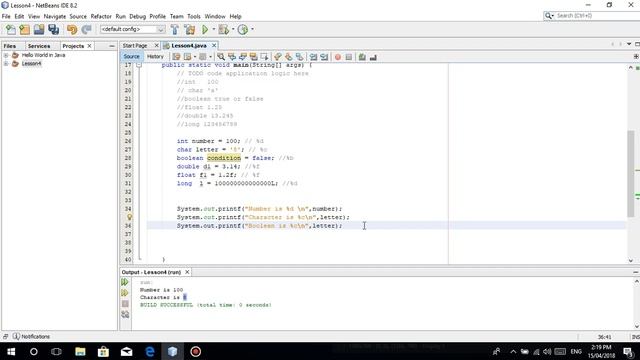Open Notifications in status bar
The image size is (640, 360).
pyautogui.click(x=31, y=336)
